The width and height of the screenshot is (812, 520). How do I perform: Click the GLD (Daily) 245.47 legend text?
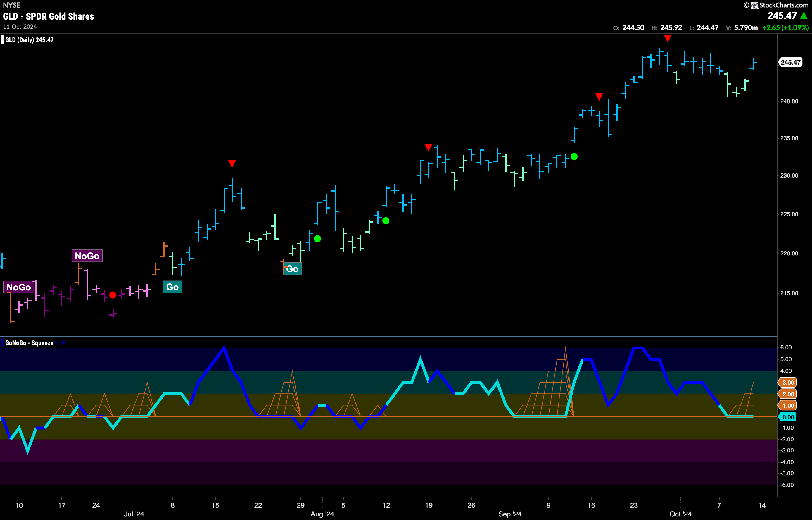[x=29, y=40]
